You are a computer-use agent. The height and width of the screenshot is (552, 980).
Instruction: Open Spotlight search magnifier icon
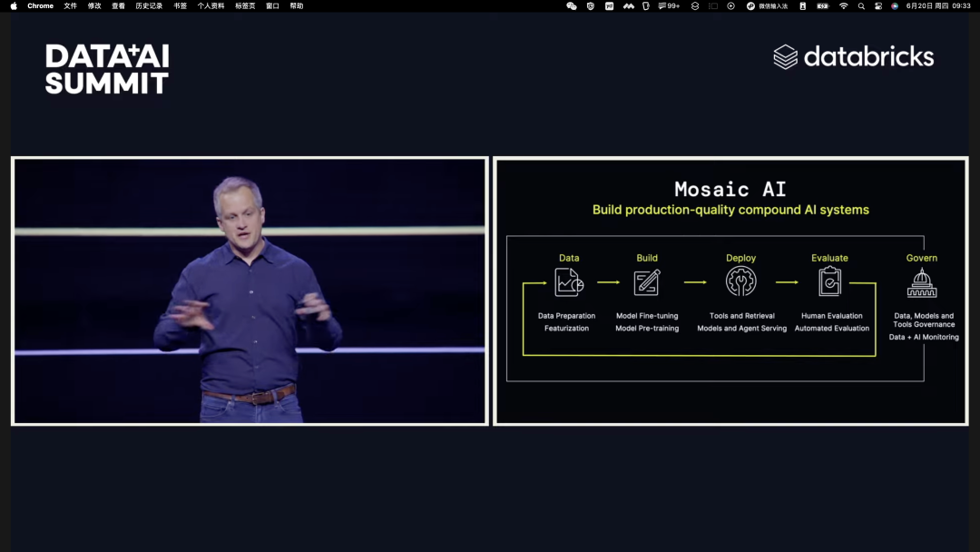[x=861, y=6]
